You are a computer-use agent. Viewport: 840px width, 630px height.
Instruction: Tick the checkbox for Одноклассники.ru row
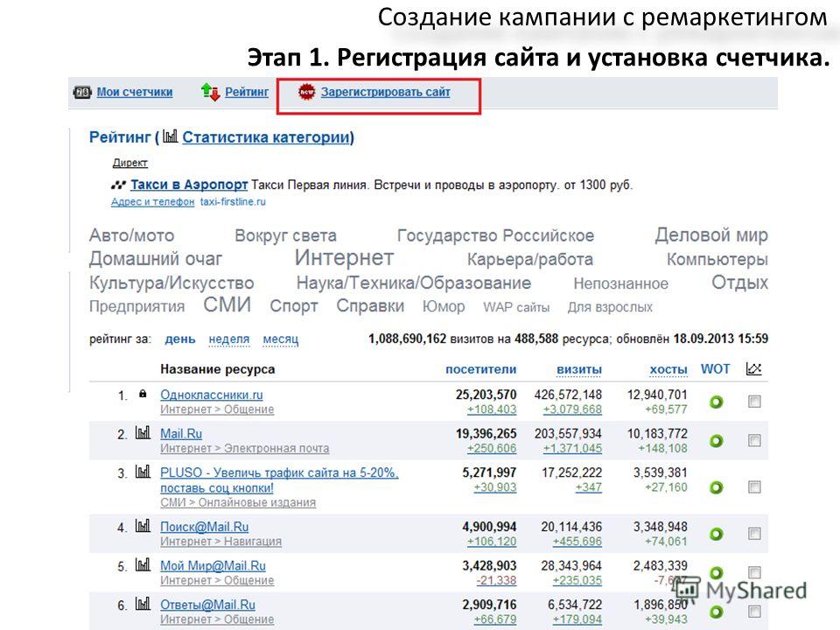coord(754,402)
